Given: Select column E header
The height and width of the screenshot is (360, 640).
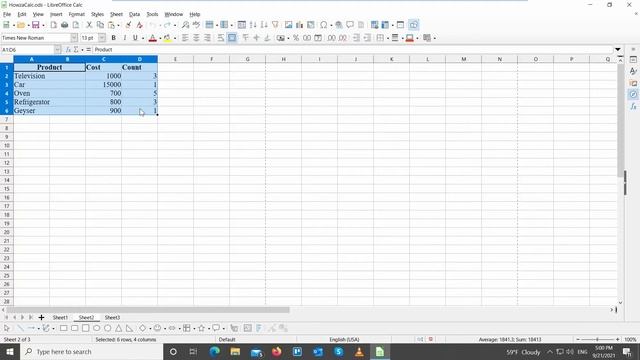Looking at the screenshot, I should 176,59.
